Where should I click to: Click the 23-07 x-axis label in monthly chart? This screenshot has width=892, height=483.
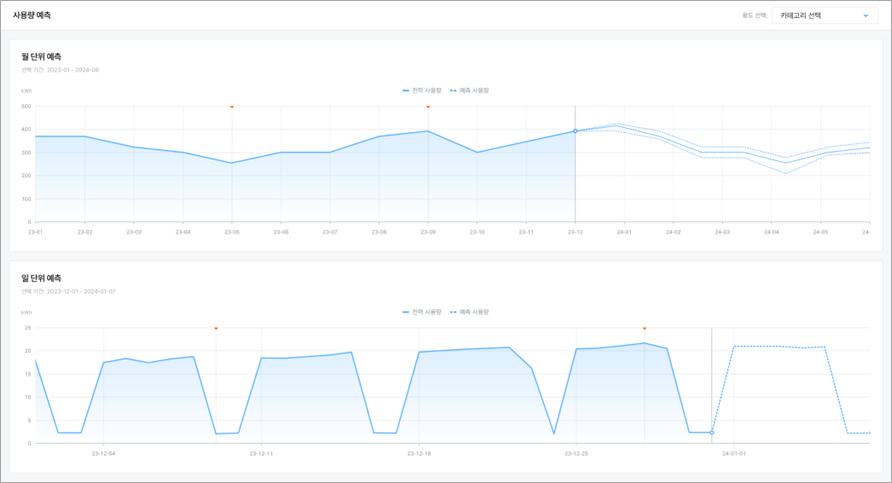coord(330,232)
